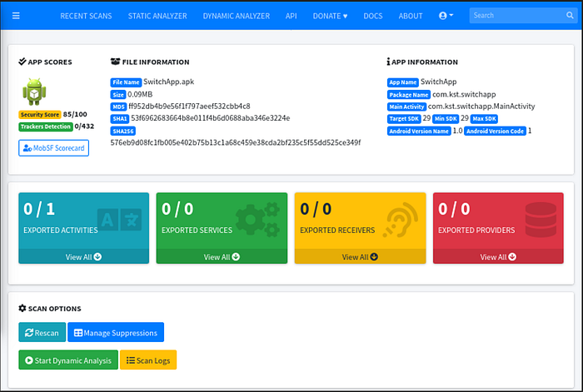Open the user account dropdown
The height and width of the screenshot is (392, 583).
[446, 16]
